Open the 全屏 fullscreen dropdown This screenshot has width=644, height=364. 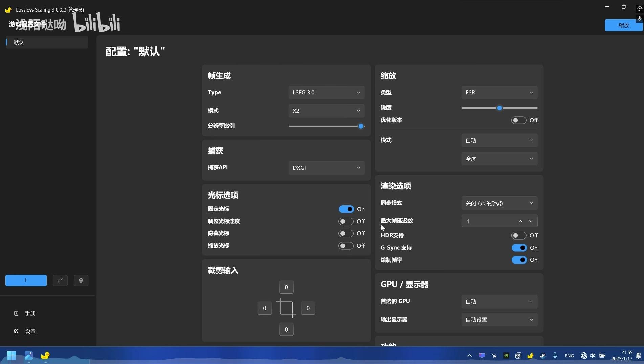(499, 159)
